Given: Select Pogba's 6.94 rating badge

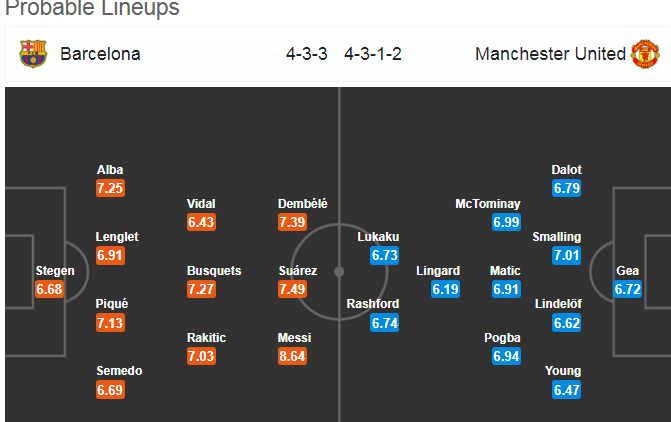Looking at the screenshot, I should (x=506, y=356).
